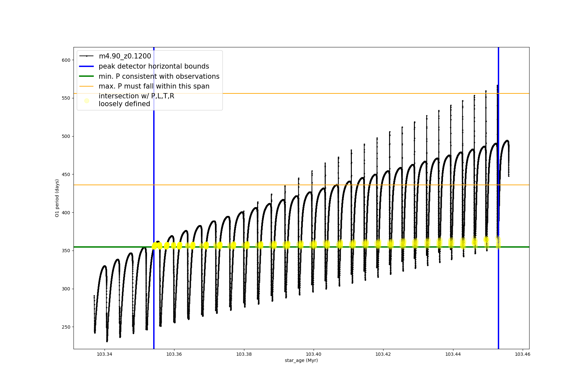Screen dimensions: 588x392
Task: Click the 'min. P consistent with observations' legend text
Action: coord(159,76)
